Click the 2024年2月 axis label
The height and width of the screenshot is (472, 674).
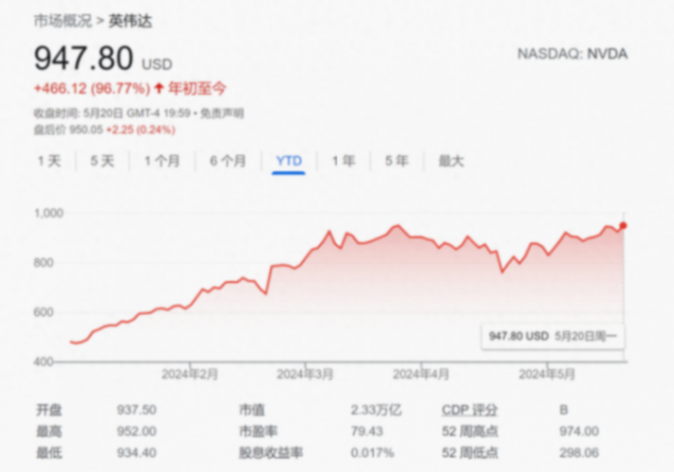click(x=190, y=374)
